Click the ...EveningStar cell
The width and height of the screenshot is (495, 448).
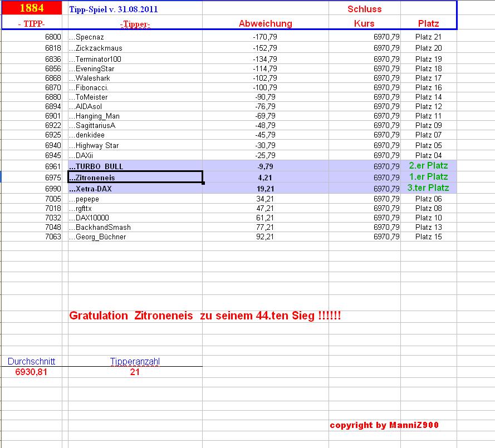coord(135,68)
